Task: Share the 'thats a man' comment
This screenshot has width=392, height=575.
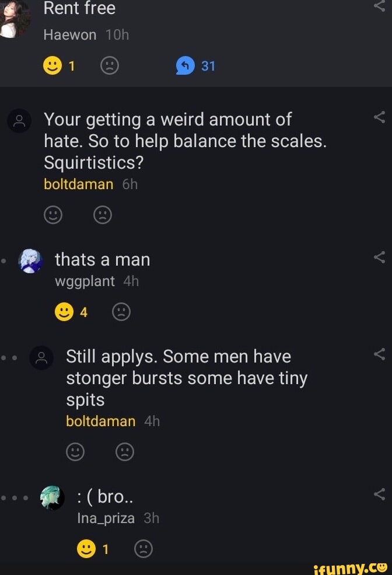Action: coord(380,257)
